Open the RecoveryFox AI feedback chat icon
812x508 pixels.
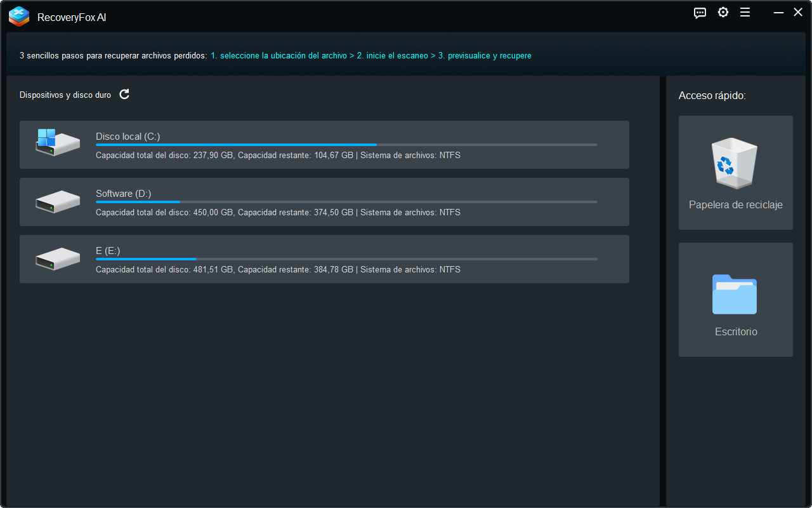700,12
